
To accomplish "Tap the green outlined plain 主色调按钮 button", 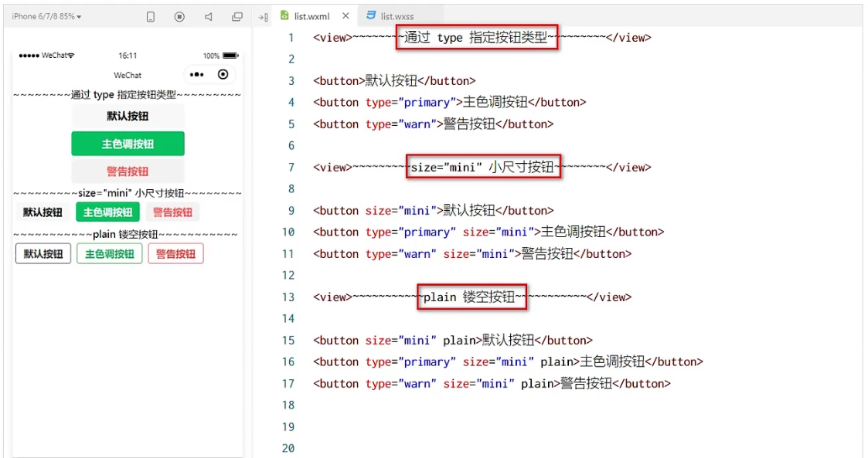I will click(110, 254).
